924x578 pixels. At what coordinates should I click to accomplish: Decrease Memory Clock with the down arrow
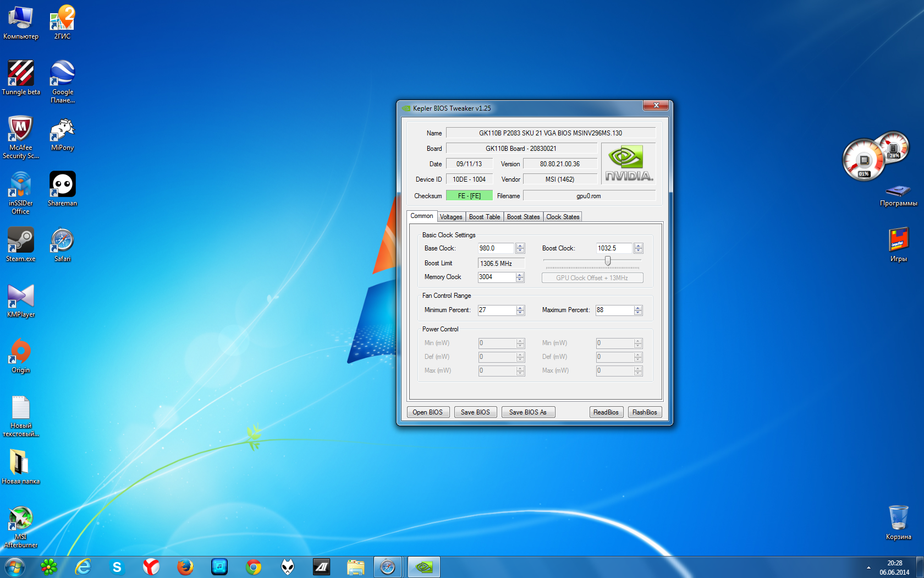click(x=520, y=280)
